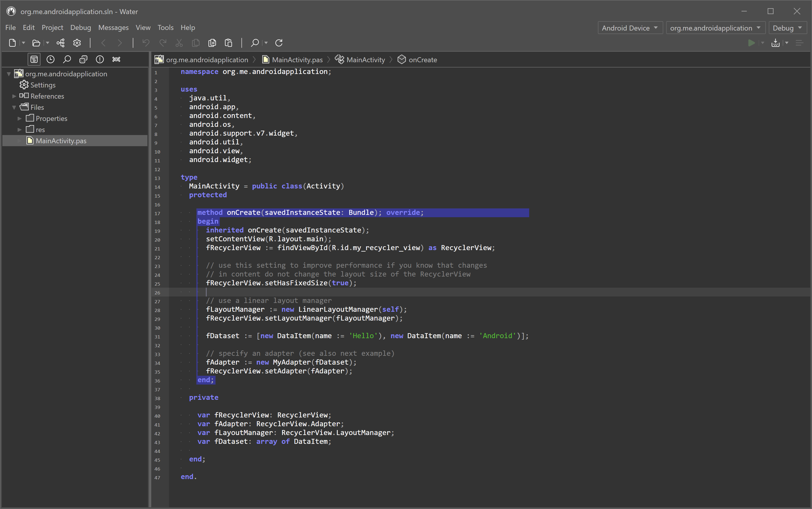Click the New File toolbar icon
Screen dimensions: 812x509
(12, 43)
